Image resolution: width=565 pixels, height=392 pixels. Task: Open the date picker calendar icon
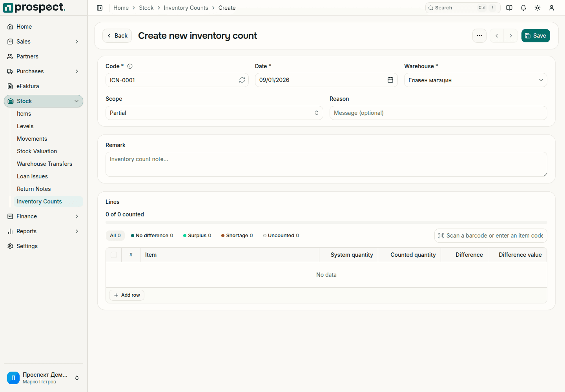tap(390, 80)
